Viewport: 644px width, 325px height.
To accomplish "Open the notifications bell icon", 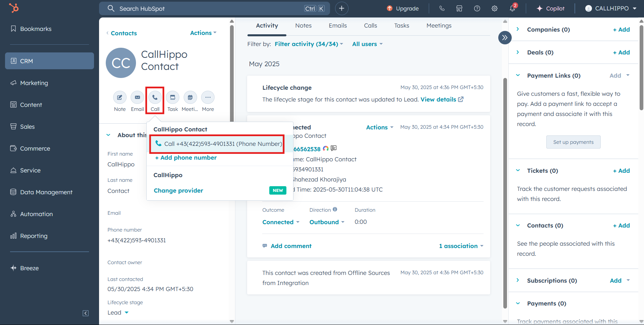I will [x=512, y=8].
